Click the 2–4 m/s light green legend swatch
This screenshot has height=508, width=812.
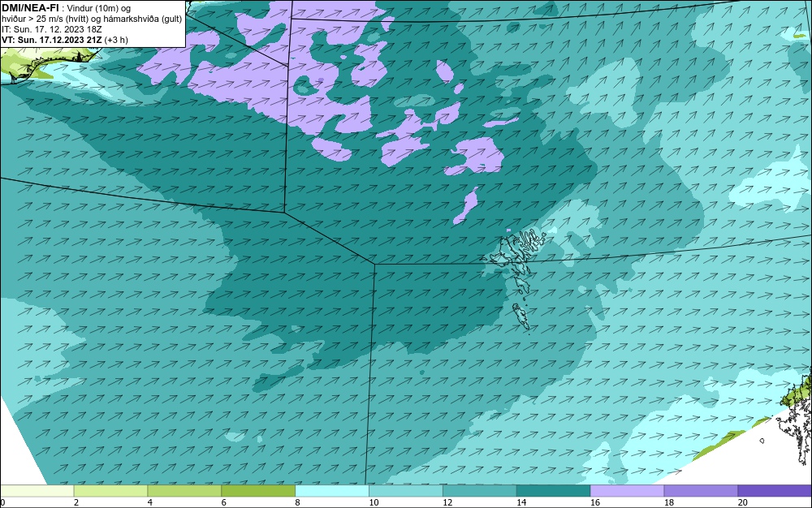point(110,490)
